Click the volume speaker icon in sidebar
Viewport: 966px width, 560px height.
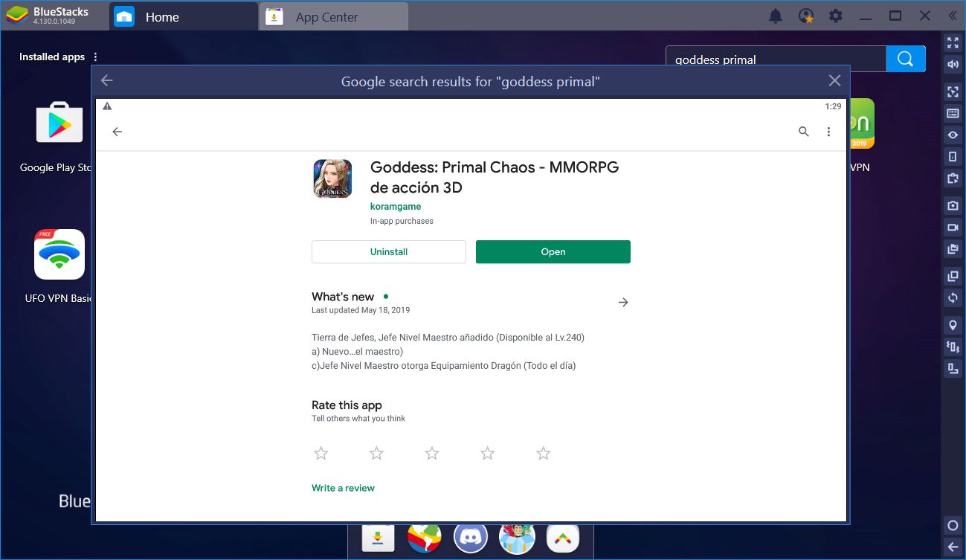pos(953,65)
